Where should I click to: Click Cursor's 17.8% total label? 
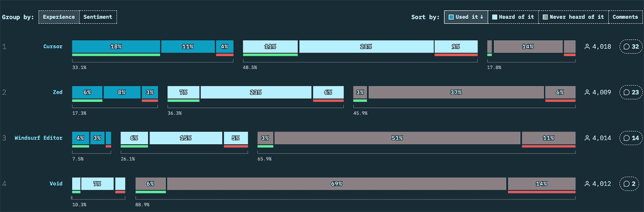click(x=494, y=67)
